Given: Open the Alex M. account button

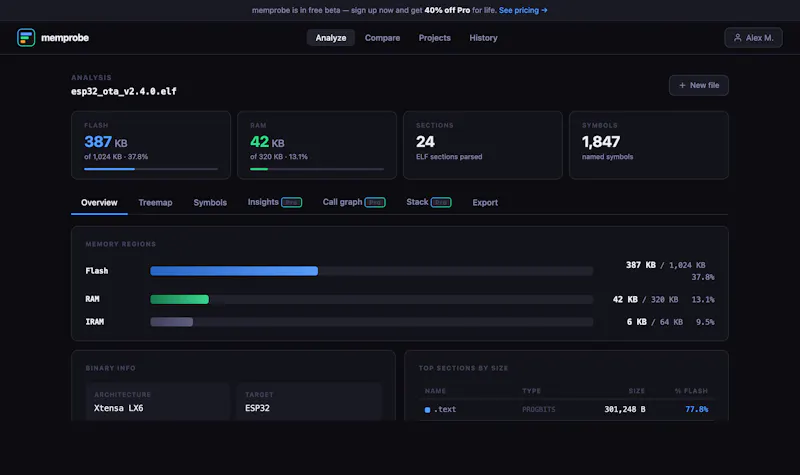Looking at the screenshot, I should tap(753, 38).
